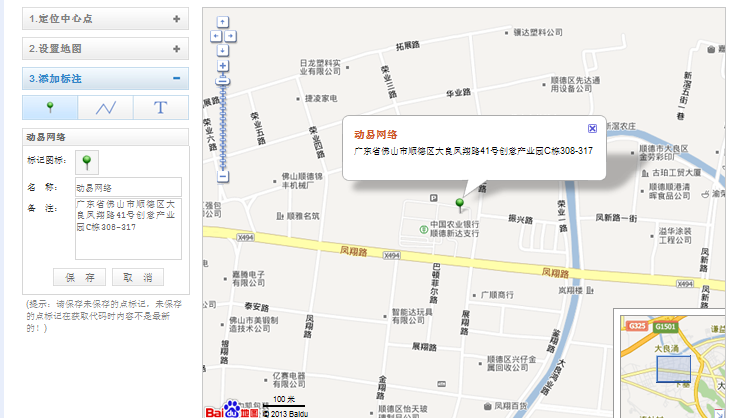This screenshot has width=732, height=418.
Task: Click 嘉腾电子有限公司 map label
Action: [249, 278]
